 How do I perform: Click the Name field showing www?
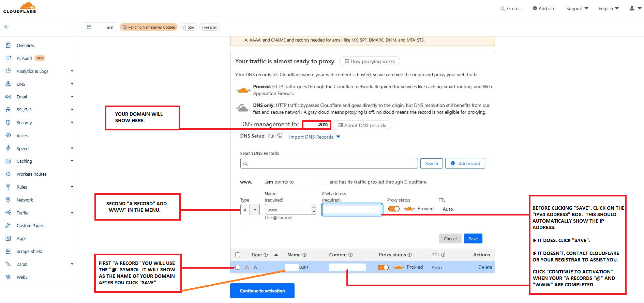coord(291,210)
